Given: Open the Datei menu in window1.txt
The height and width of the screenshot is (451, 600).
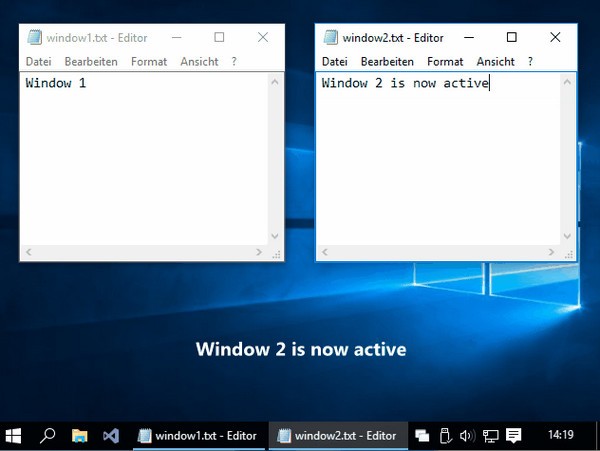Looking at the screenshot, I should click(38, 61).
